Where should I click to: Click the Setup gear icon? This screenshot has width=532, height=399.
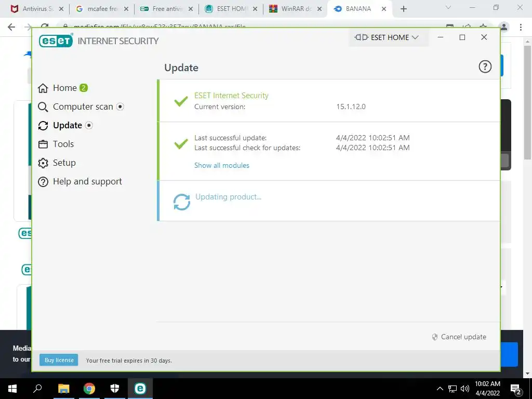click(43, 163)
